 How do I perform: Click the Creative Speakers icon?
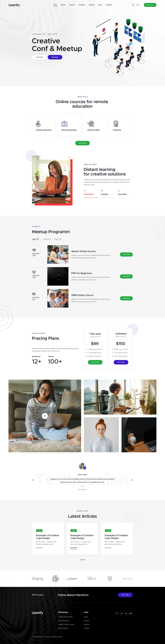[x=38, y=124]
